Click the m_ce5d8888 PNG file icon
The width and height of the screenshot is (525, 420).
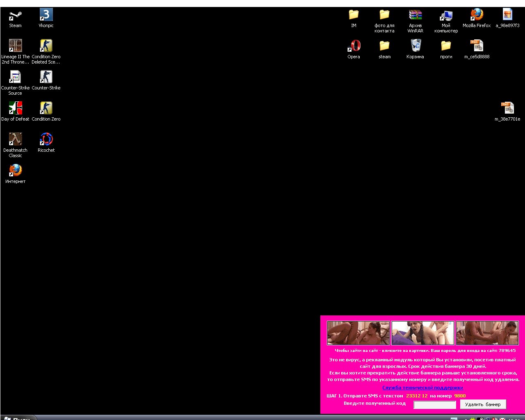click(x=477, y=50)
